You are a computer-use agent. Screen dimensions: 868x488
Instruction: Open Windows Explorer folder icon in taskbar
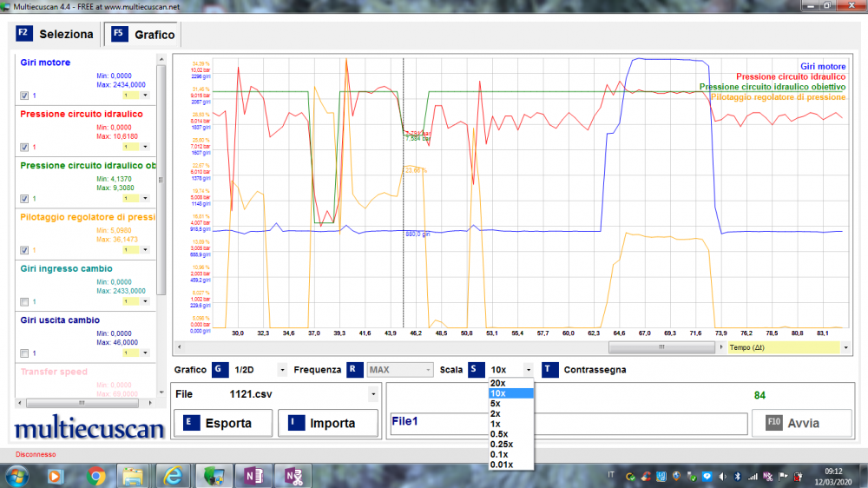[133, 475]
